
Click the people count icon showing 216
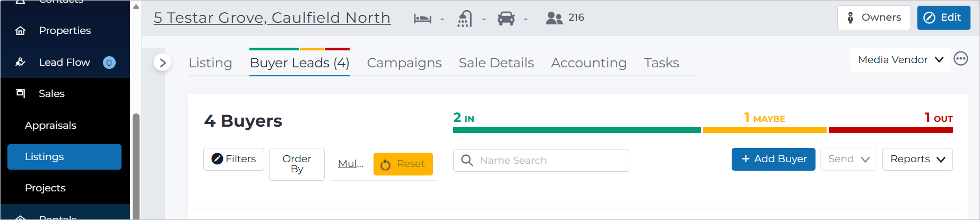pyautogui.click(x=554, y=18)
